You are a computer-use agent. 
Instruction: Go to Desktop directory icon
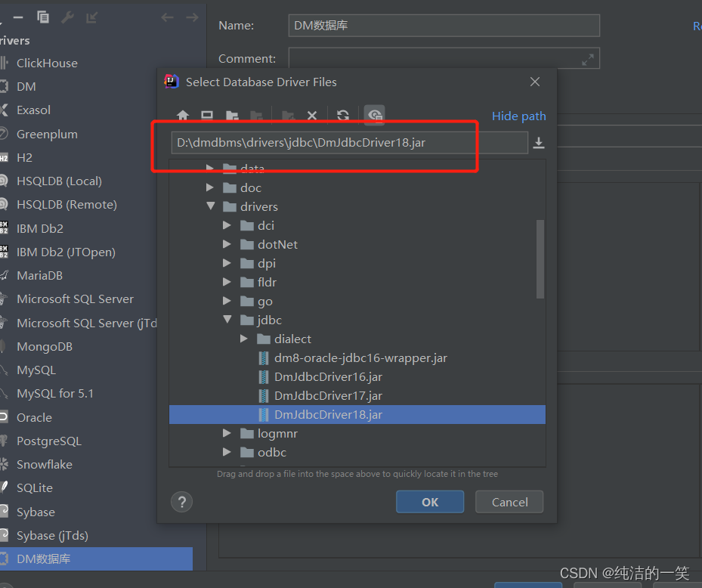(207, 116)
